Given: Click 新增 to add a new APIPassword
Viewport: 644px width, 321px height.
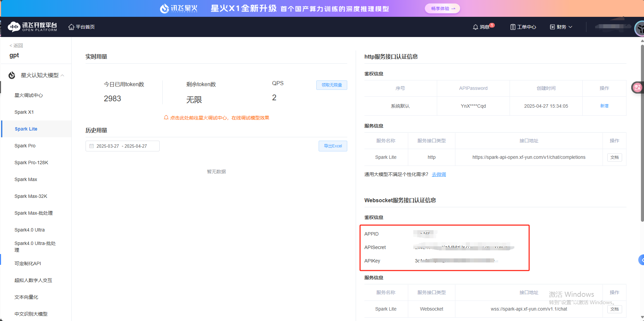Looking at the screenshot, I should (x=604, y=106).
